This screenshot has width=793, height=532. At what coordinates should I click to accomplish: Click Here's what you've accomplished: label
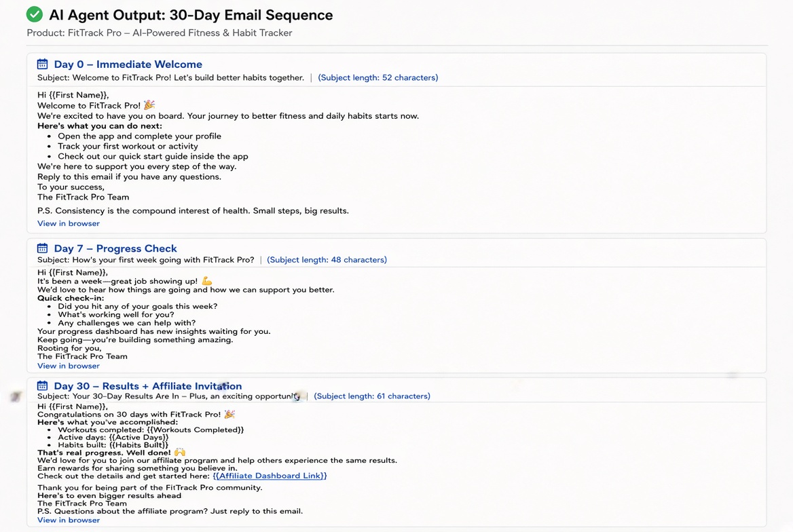(107, 422)
